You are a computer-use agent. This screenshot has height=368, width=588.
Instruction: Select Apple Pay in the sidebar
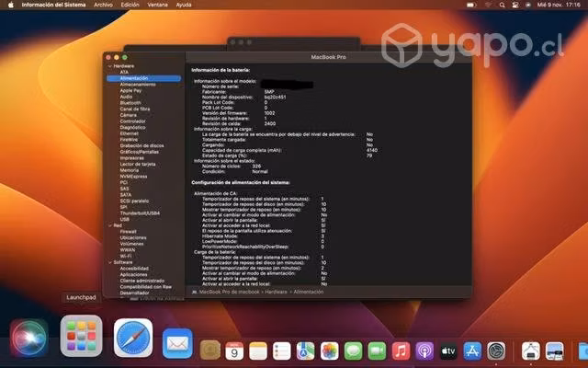point(130,90)
